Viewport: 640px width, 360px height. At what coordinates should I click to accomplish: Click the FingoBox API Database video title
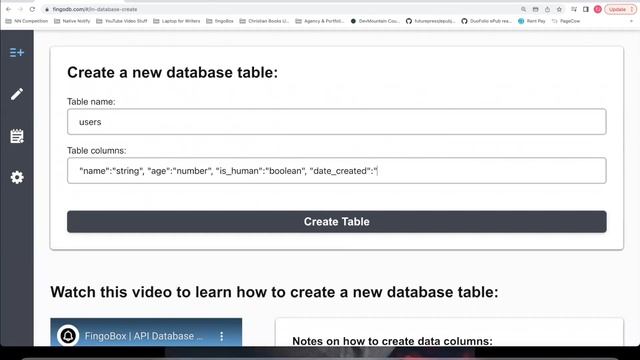point(143,336)
